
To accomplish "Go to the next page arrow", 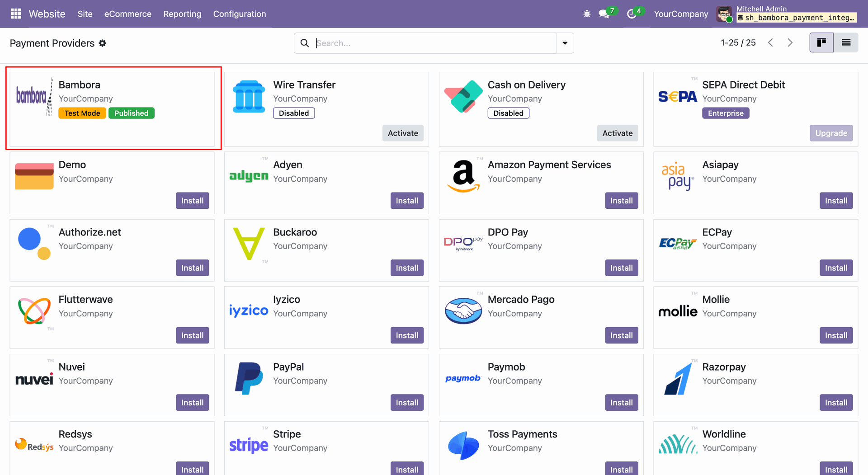I will pos(790,42).
